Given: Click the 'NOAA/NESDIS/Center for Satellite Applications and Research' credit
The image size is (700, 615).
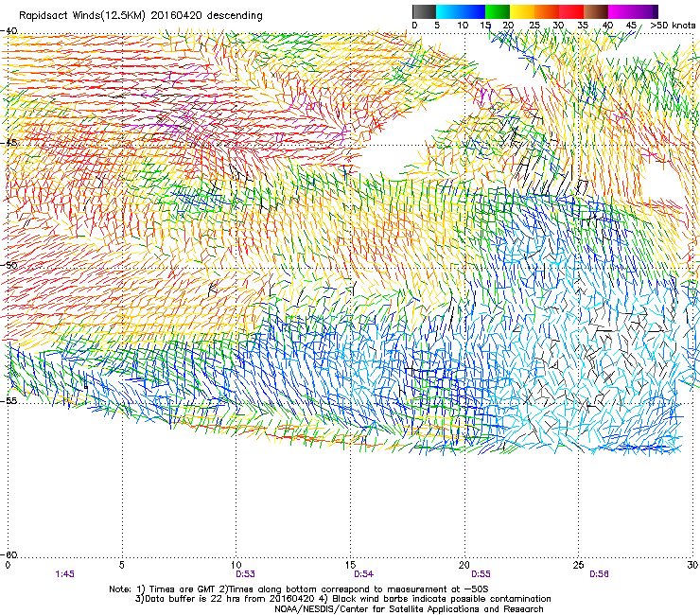Looking at the screenshot, I should click(x=409, y=609).
